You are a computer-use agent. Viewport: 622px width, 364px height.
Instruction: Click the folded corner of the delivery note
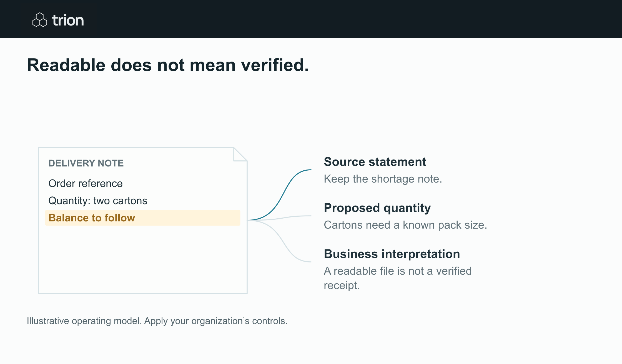[x=240, y=155]
